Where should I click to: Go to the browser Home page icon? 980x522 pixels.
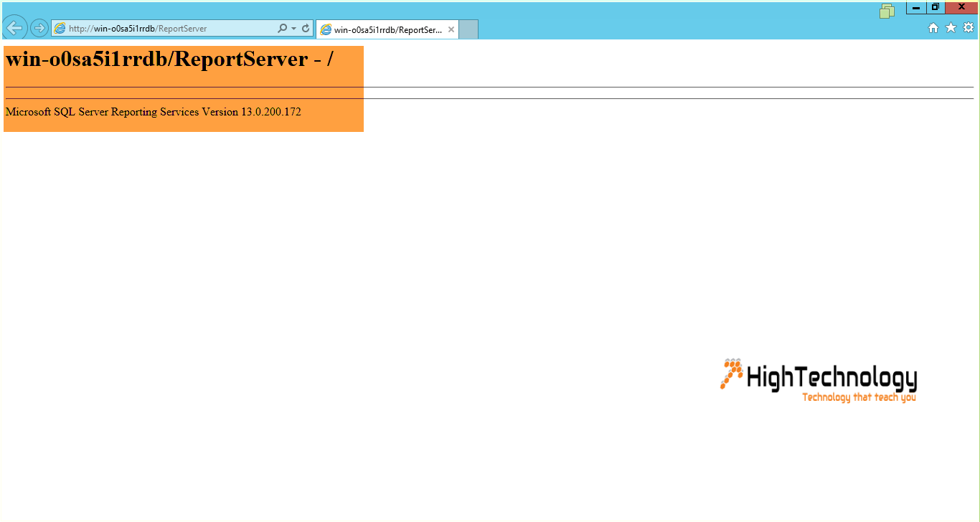pos(933,28)
